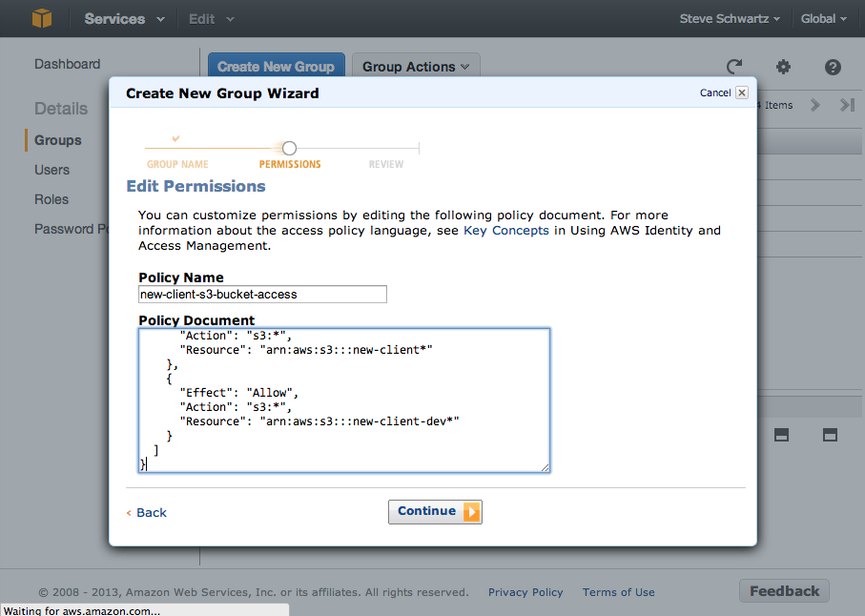Click the Continue button

coord(435,512)
